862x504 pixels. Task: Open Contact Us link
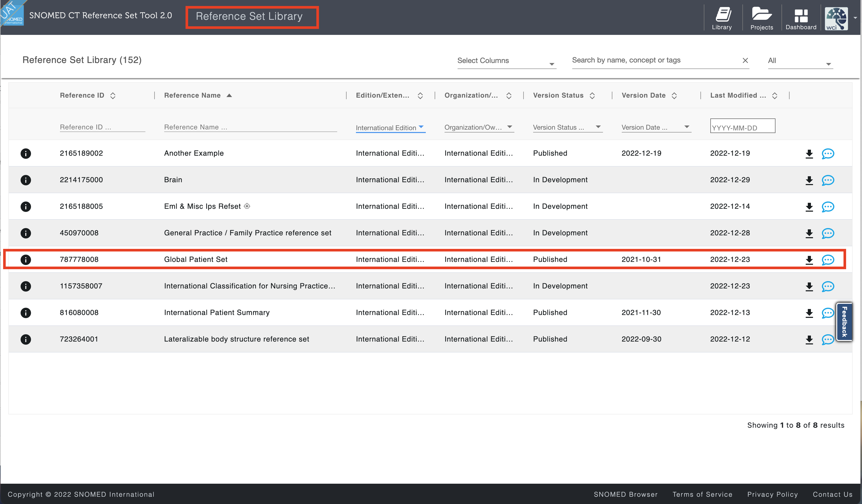[x=833, y=494]
